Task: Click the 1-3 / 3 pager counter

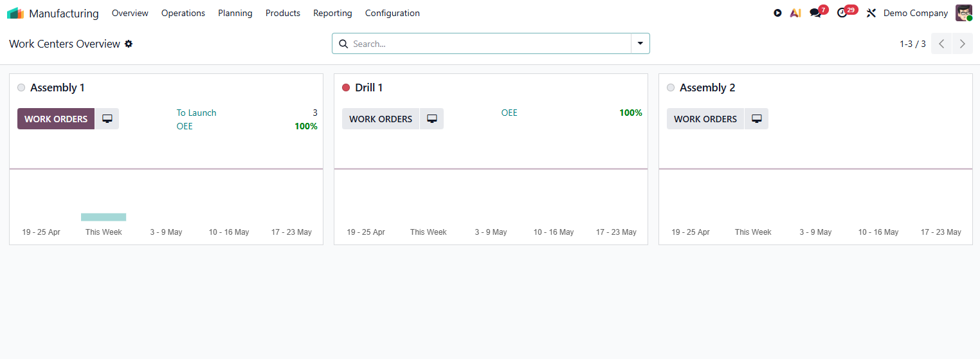Action: point(912,44)
